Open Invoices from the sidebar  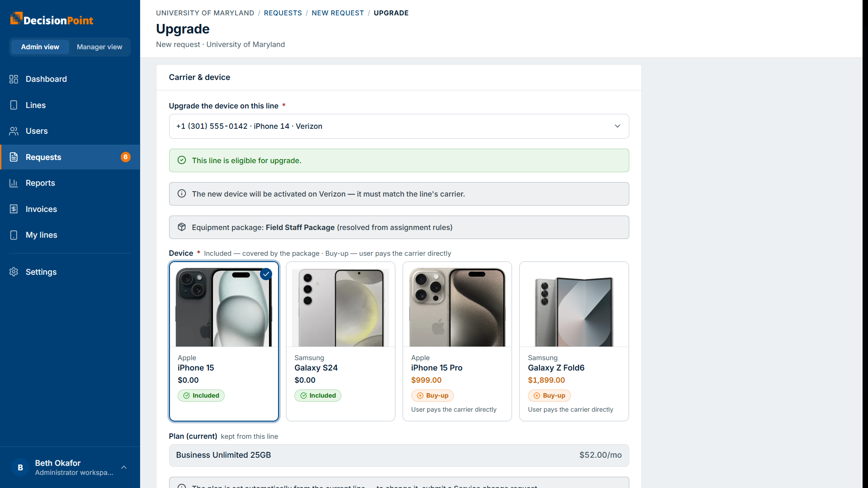(70, 209)
